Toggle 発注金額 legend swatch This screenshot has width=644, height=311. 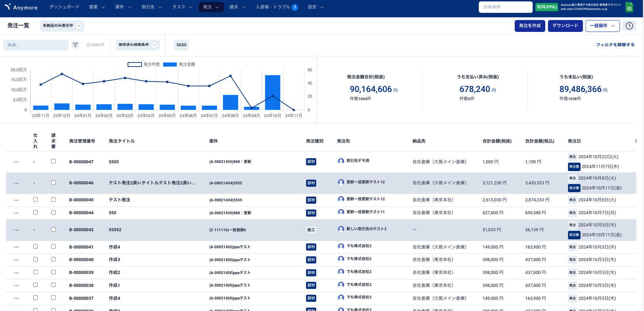(x=170, y=65)
